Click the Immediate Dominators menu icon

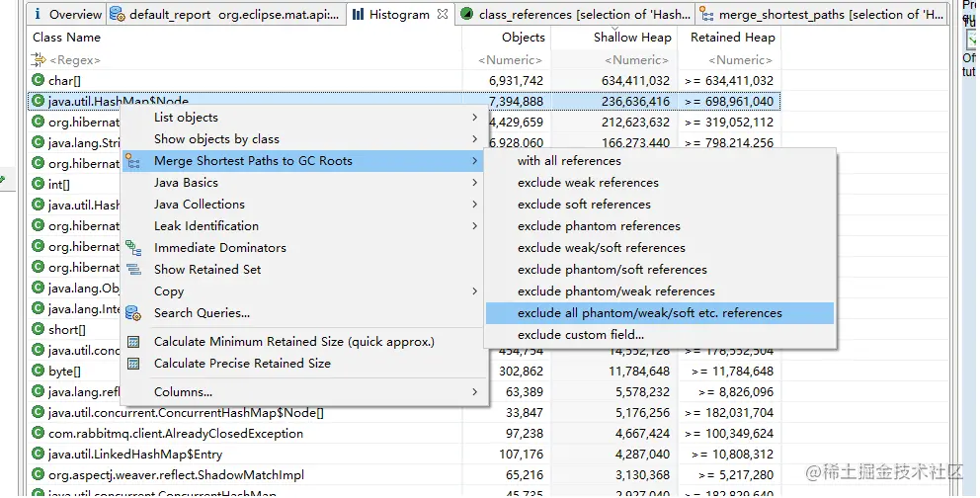tap(133, 248)
